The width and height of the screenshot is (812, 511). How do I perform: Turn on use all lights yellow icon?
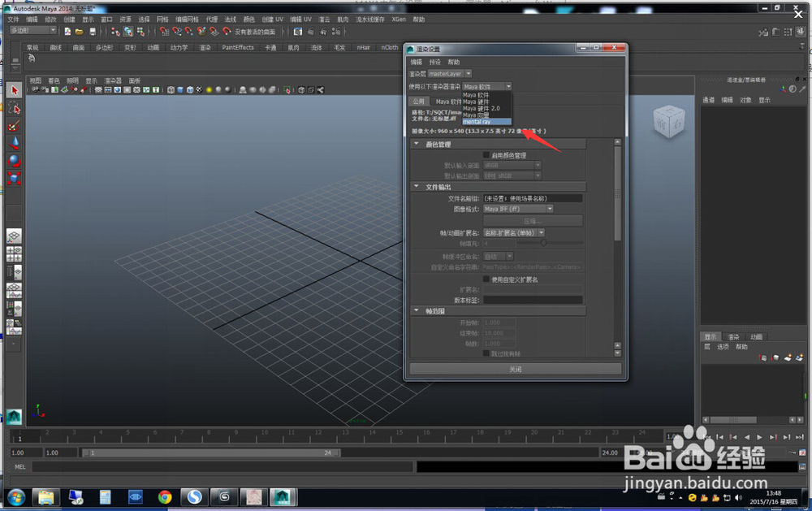tap(209, 90)
